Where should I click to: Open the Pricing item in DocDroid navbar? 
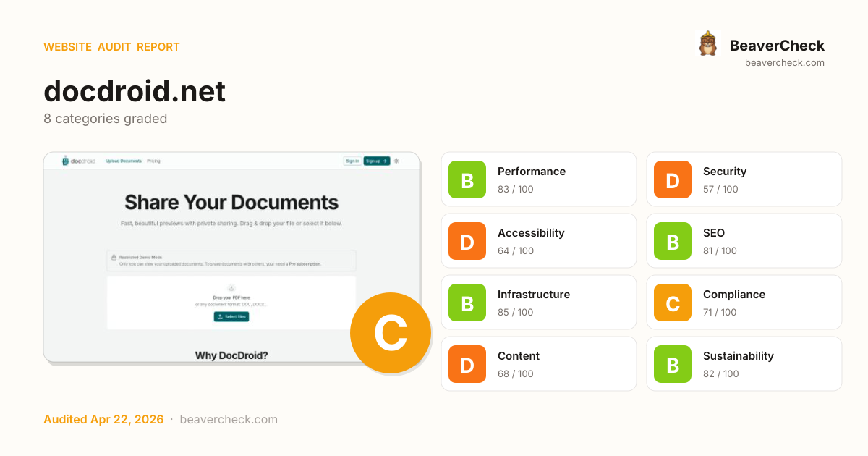click(x=153, y=161)
